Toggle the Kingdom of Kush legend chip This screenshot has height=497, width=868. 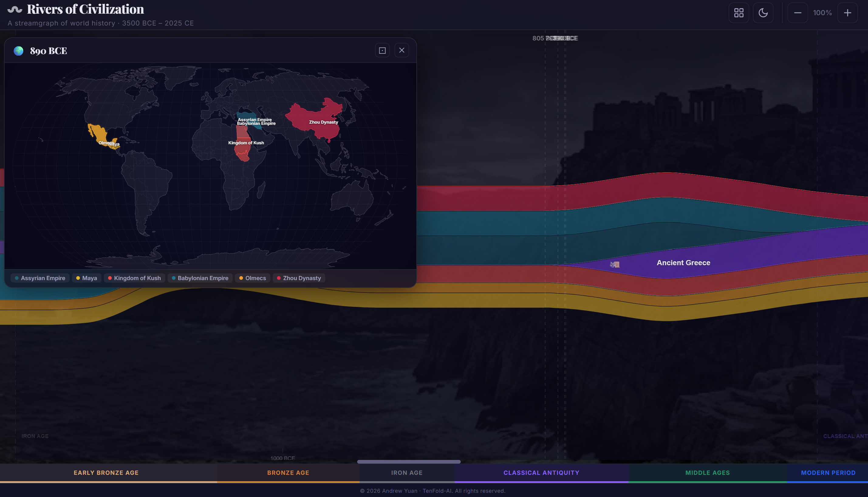pos(134,278)
